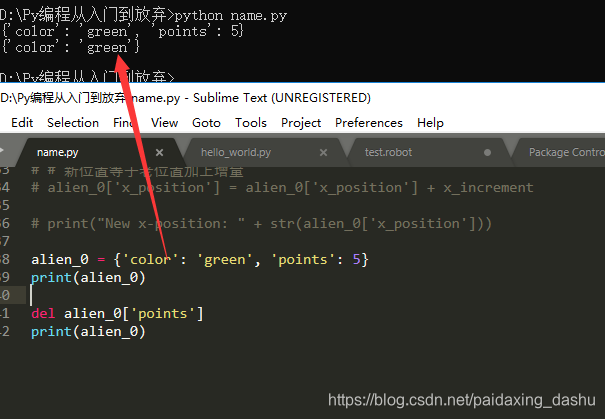Open the Help menu
Screen dimensions: 605x419
(x=430, y=123)
